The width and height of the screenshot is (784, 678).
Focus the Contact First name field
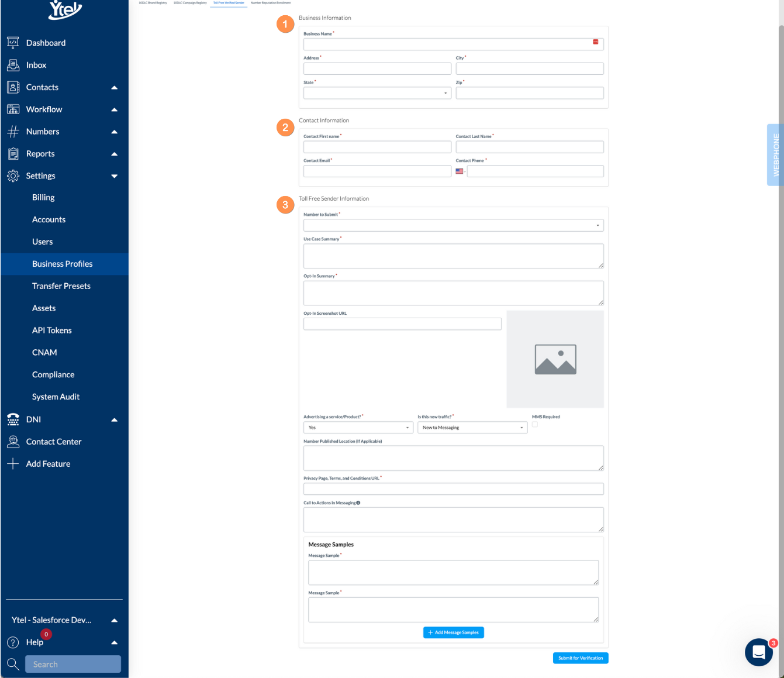(x=377, y=147)
